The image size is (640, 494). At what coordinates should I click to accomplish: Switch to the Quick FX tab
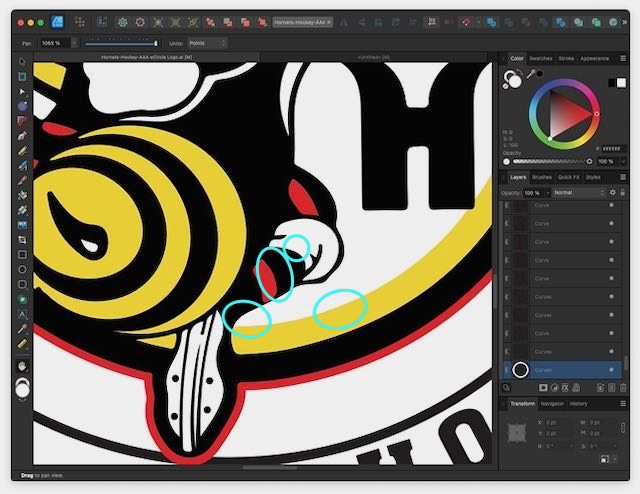[x=569, y=177]
